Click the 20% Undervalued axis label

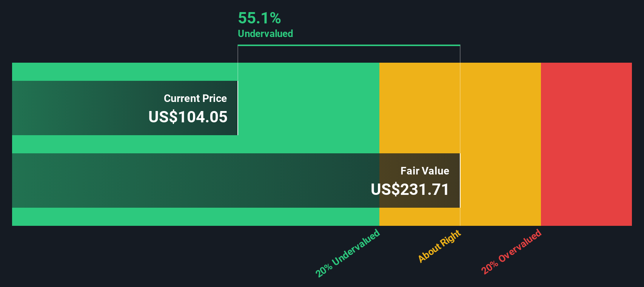(x=348, y=253)
